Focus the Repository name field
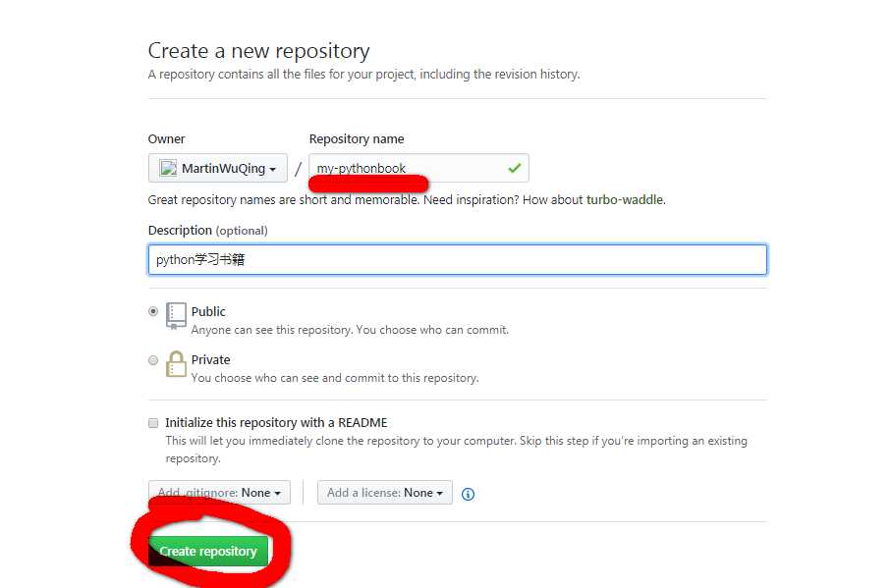Screen dimensions: 891x588 coord(418,168)
